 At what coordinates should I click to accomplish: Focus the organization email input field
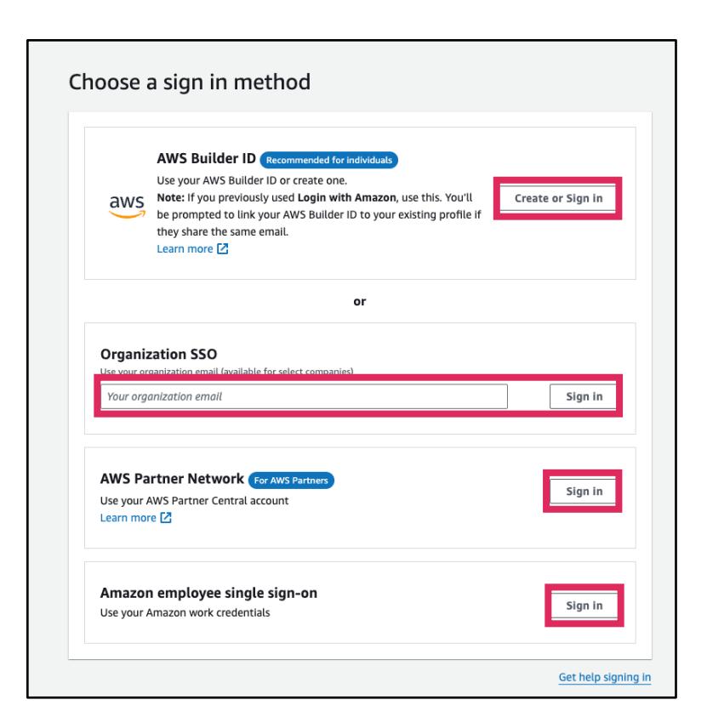click(x=304, y=396)
